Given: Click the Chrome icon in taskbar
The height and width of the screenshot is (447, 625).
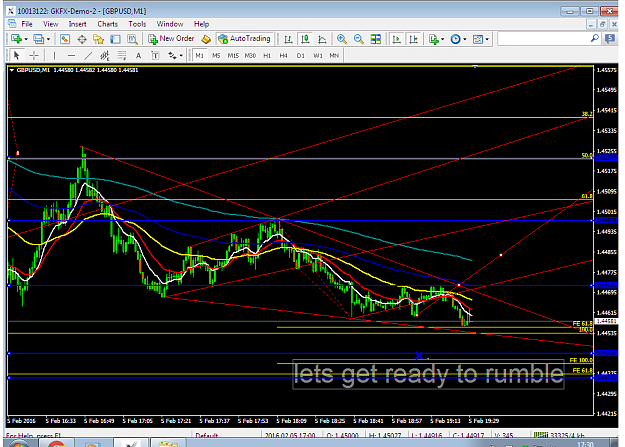Looking at the screenshot, I should 57,443.
